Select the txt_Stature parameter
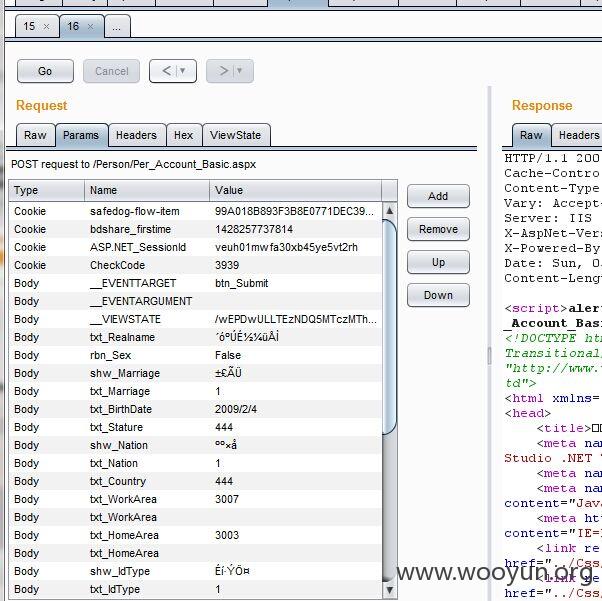Image resolution: width=602 pixels, height=601 pixels. pyautogui.click(x=195, y=428)
